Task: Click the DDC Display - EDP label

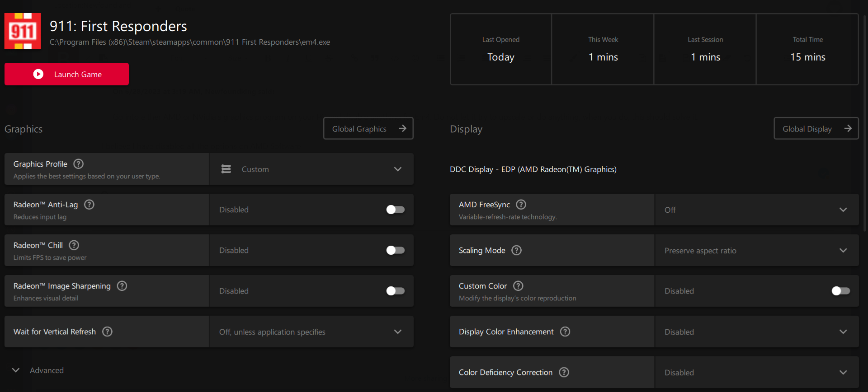Action: pos(533,169)
